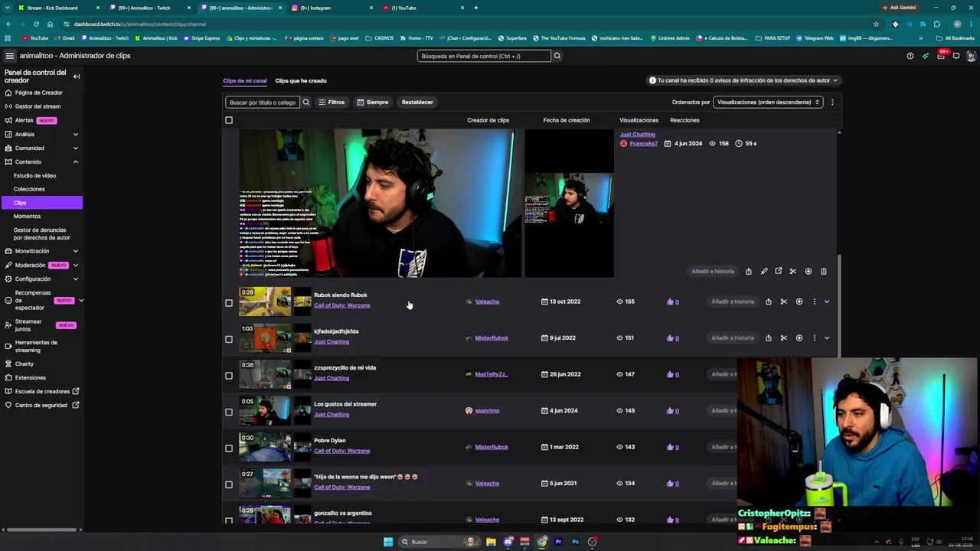Screen dimensions: 980x551
Task: Open the notifications inbox with 99+ badge
Action: [x=941, y=56]
